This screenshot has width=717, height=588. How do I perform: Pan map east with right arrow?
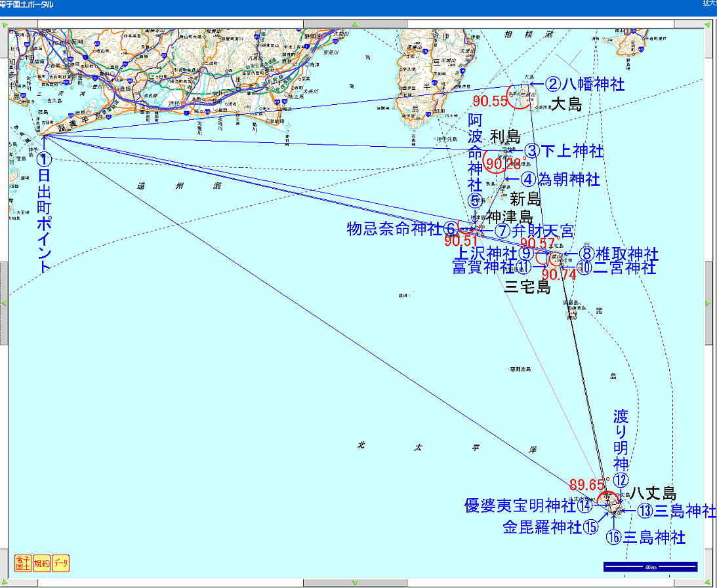708,303
